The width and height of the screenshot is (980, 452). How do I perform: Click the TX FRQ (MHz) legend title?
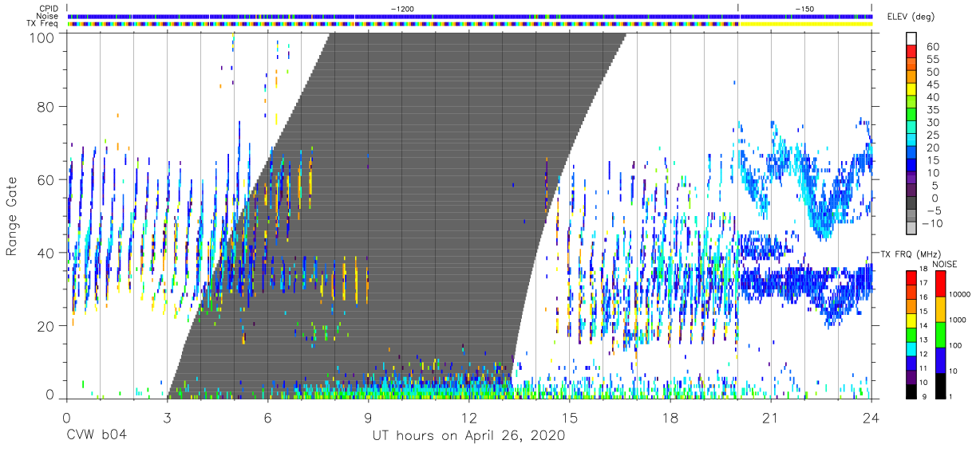click(912, 254)
